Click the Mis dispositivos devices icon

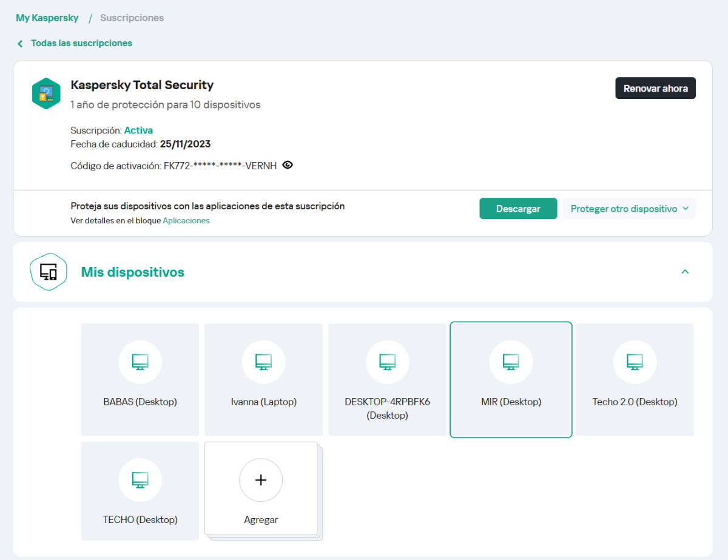pyautogui.click(x=48, y=272)
